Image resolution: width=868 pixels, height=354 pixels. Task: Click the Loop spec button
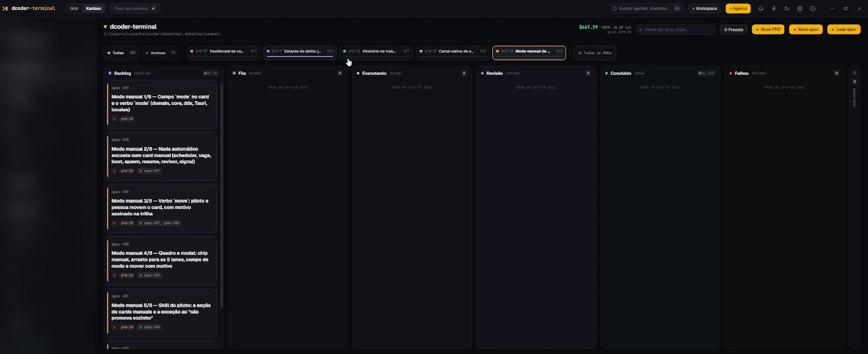pos(844,29)
